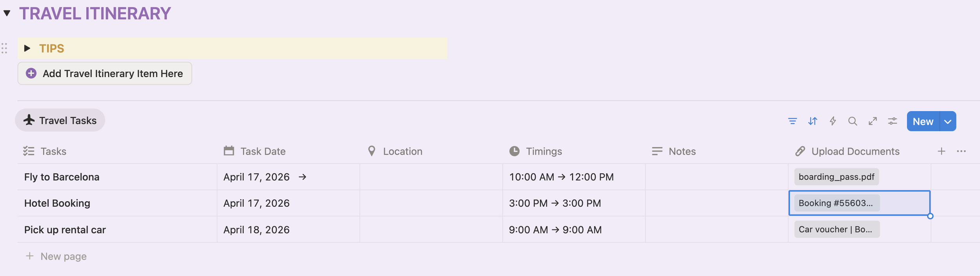Collapse the TRAVEL ITINERARY toggle heading
This screenshot has height=276, width=980.
[x=7, y=13]
